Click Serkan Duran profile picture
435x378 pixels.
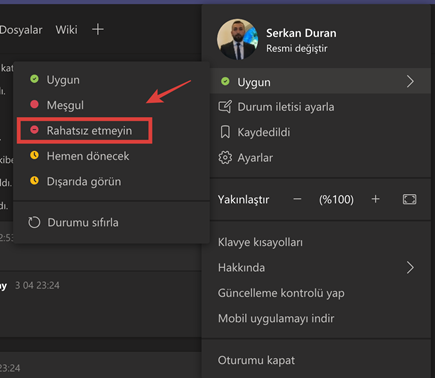(237, 39)
